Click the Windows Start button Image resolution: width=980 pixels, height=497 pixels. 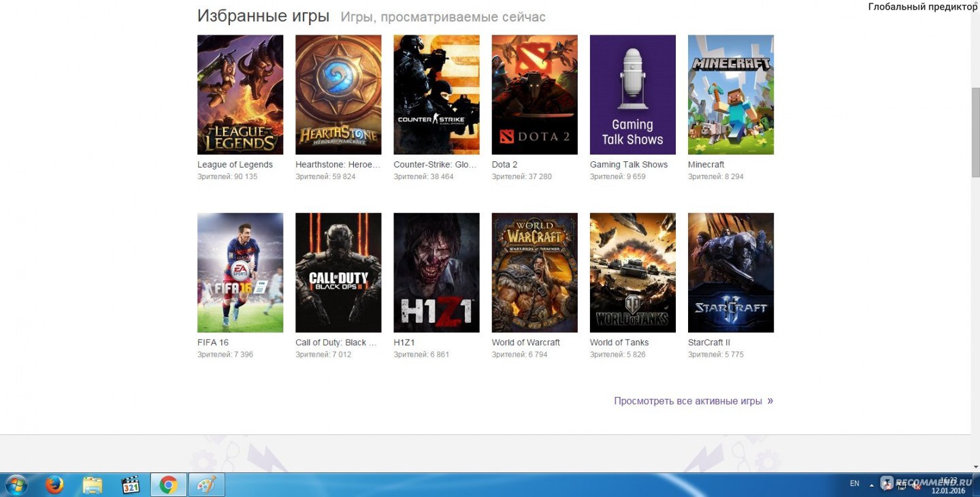point(16,485)
